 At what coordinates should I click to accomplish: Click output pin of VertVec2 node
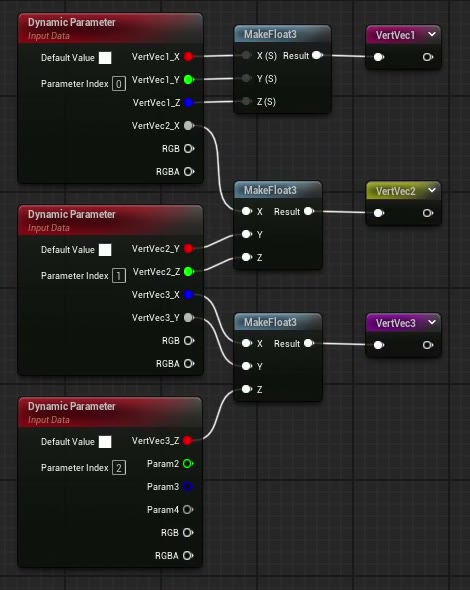click(x=428, y=213)
